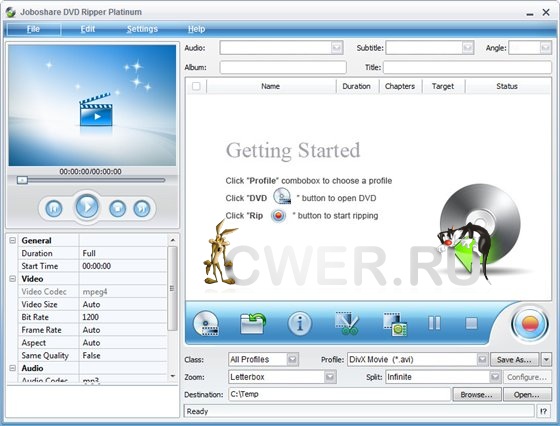Click the Browse... button
Viewport: 560px width, 426px height.
pos(477,394)
